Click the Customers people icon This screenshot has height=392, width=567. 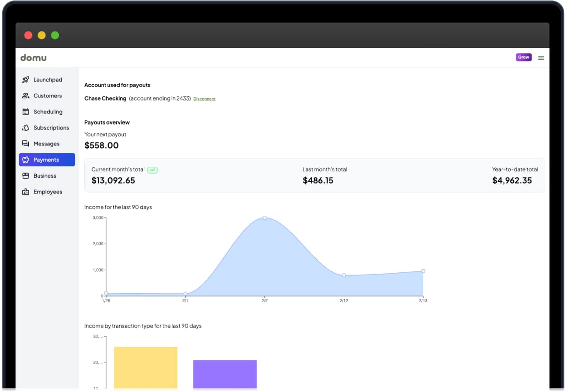click(x=26, y=96)
